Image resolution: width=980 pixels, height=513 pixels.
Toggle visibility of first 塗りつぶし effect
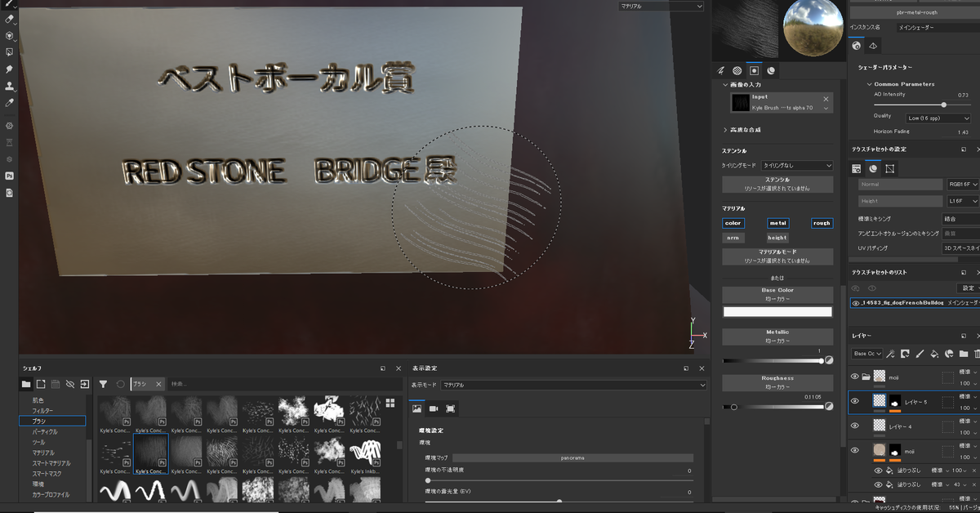pyautogui.click(x=879, y=471)
